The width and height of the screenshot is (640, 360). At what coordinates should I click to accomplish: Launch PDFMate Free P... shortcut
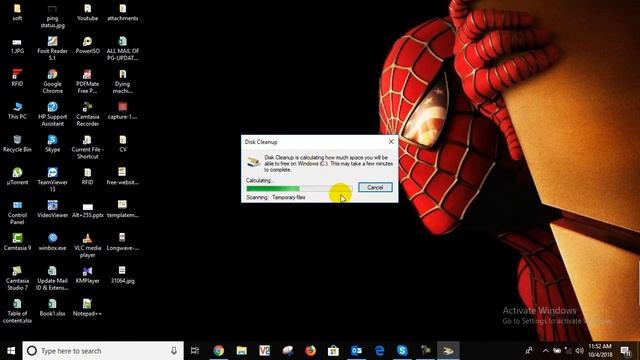pyautogui.click(x=87, y=82)
